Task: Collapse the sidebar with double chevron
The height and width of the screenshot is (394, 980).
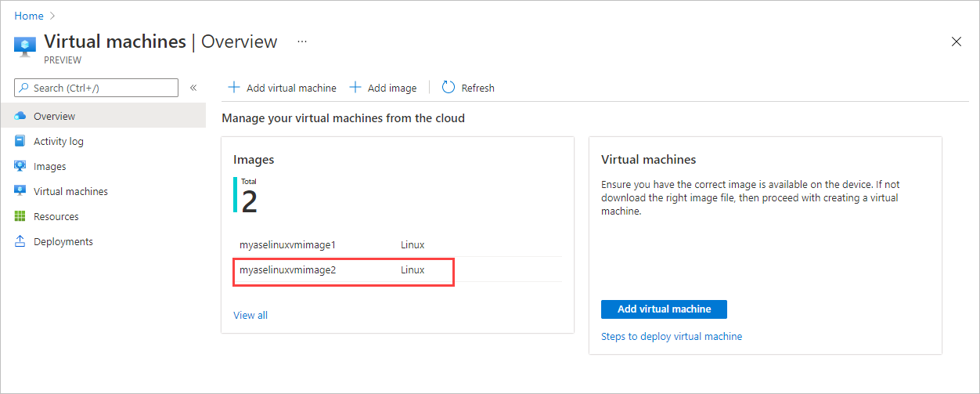Action: point(193,88)
